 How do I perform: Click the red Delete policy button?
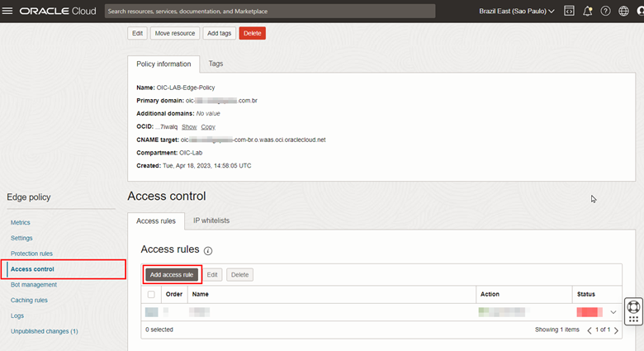(252, 33)
